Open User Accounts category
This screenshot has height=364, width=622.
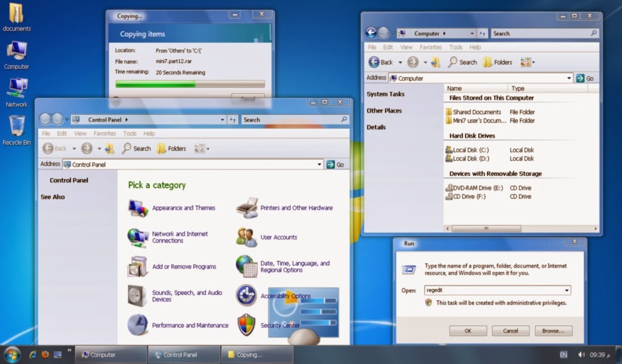point(266,237)
